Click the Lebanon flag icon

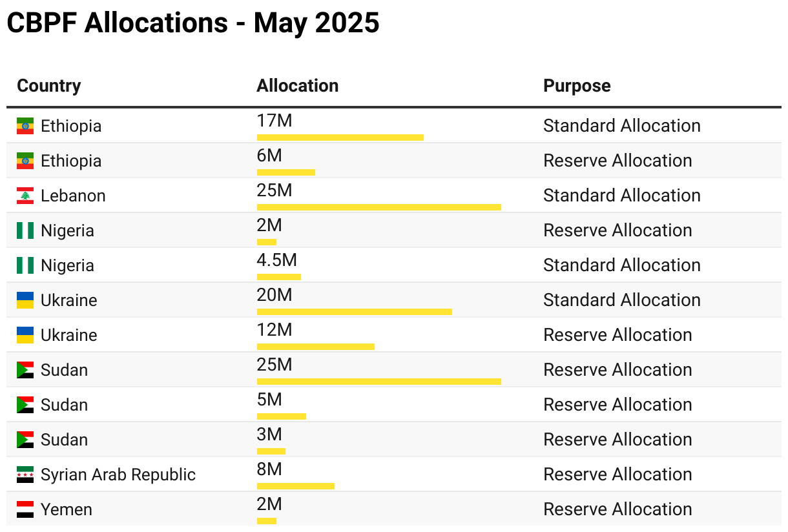pyautogui.click(x=25, y=196)
